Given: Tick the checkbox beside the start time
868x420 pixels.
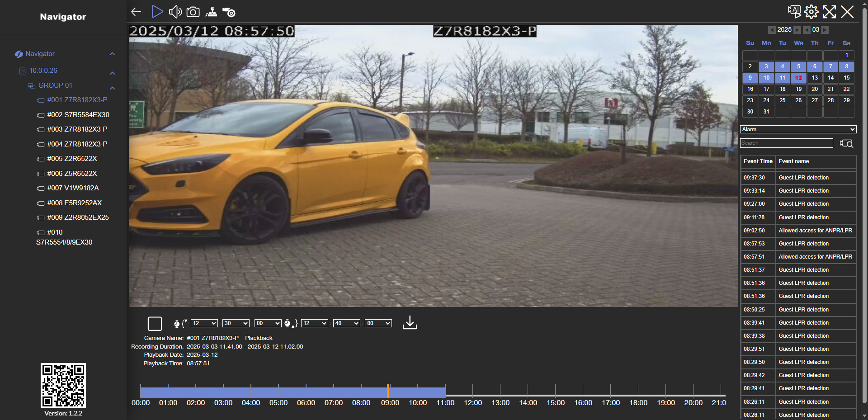Looking at the screenshot, I should (155, 324).
